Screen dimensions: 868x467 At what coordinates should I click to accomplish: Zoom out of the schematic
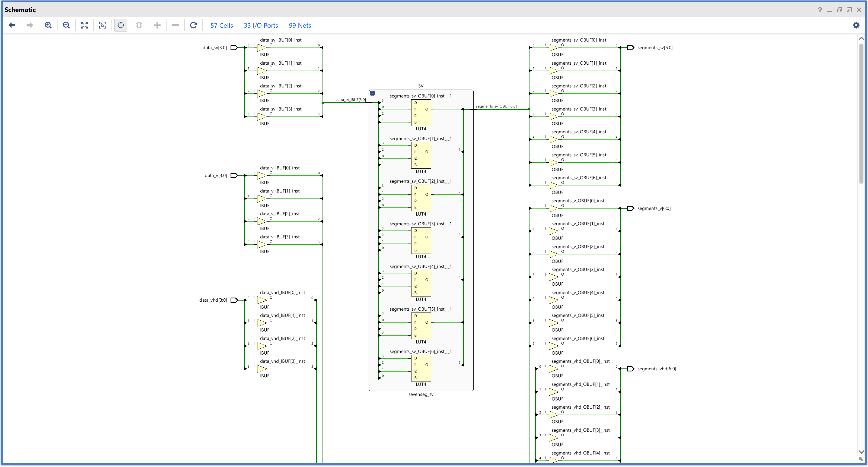66,25
